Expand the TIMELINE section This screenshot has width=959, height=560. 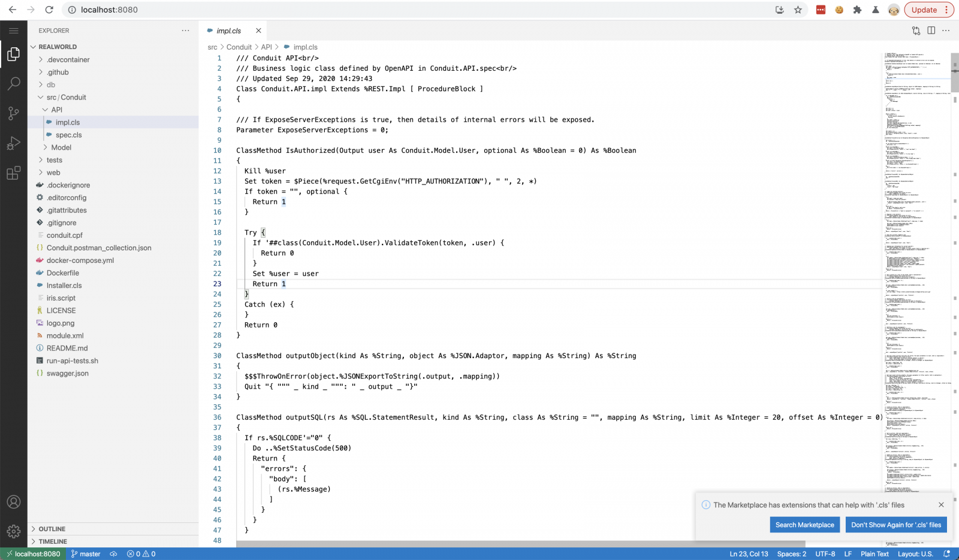(x=53, y=541)
